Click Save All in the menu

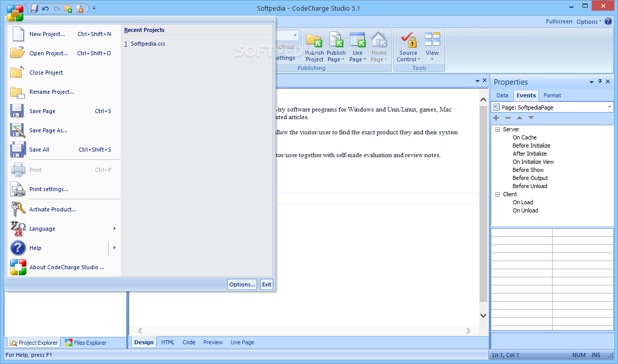(x=64, y=150)
